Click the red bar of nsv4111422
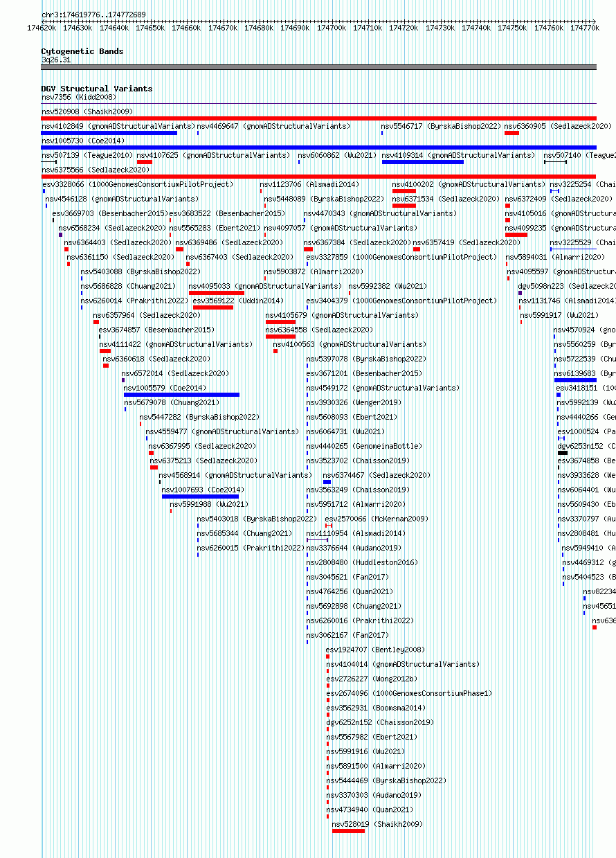The height and width of the screenshot is (858, 616). (x=105, y=351)
